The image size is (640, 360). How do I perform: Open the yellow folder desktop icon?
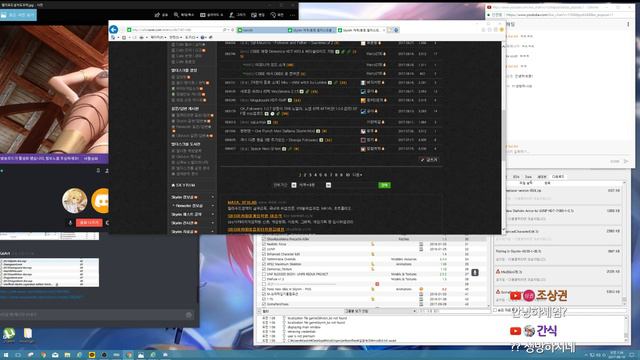pos(27,335)
